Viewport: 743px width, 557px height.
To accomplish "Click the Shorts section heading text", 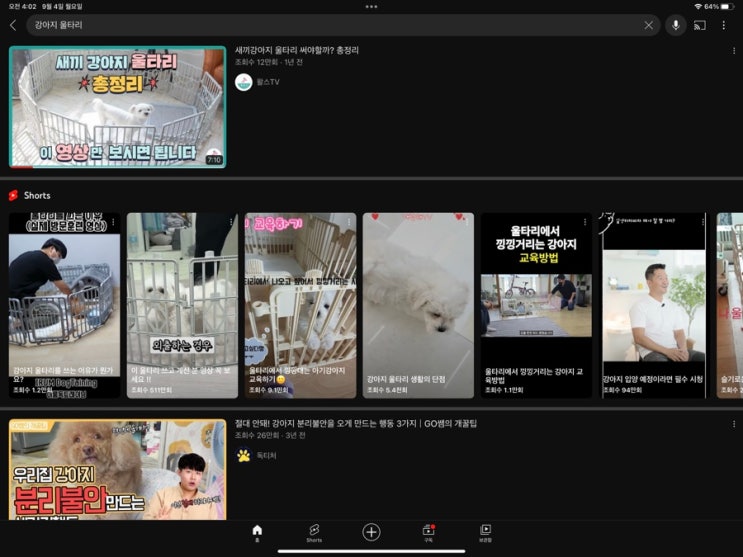I will click(37, 195).
